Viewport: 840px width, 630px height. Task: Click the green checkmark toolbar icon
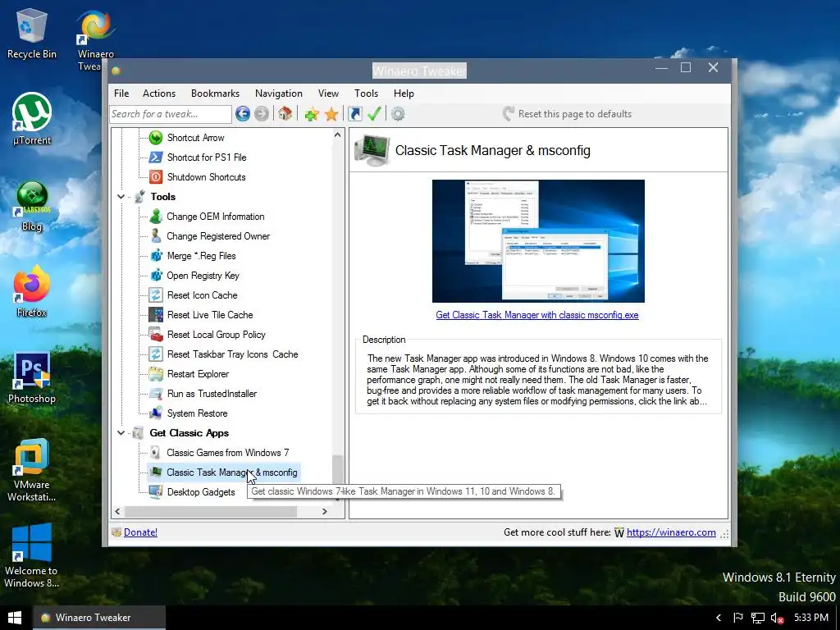point(374,113)
